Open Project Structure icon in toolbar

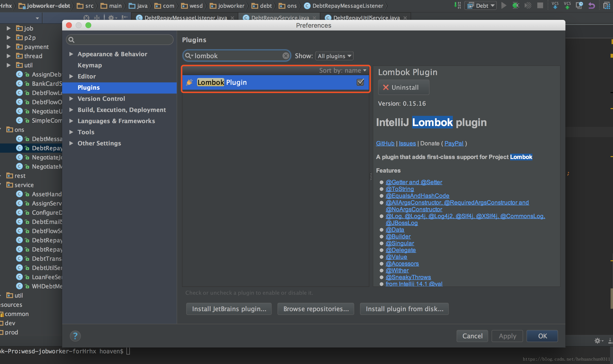click(x=606, y=5)
